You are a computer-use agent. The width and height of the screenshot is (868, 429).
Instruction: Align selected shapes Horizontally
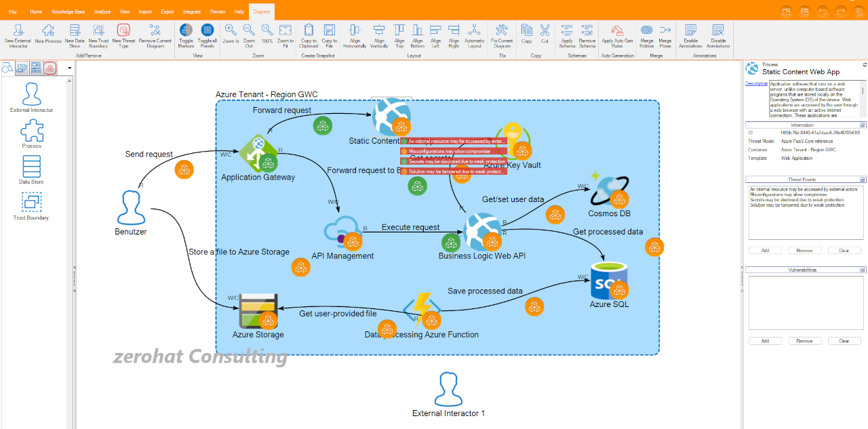click(x=355, y=35)
